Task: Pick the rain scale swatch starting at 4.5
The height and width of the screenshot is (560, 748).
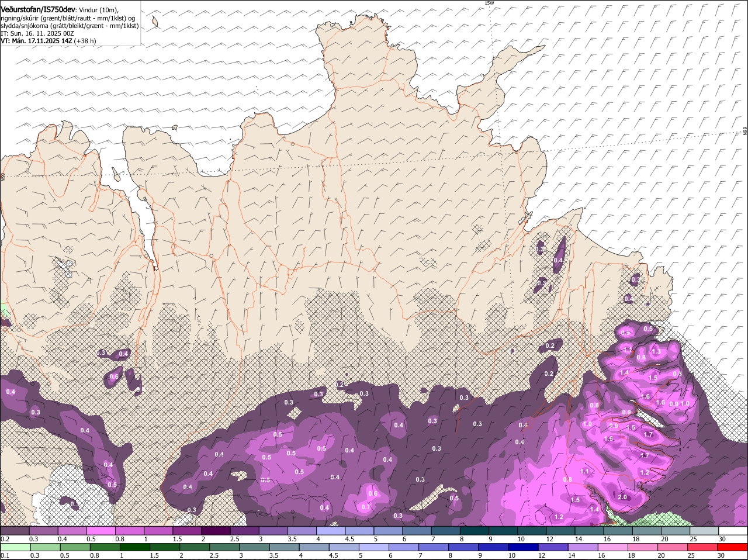Action: (344, 547)
